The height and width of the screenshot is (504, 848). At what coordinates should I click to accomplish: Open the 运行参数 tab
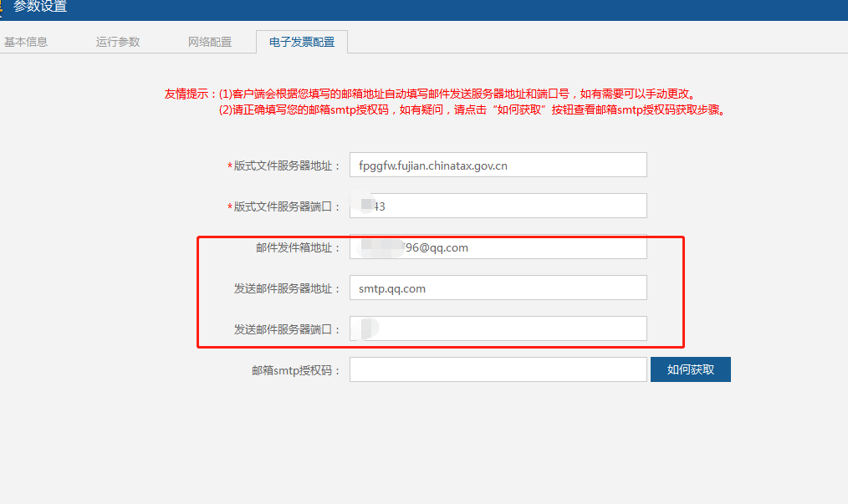pyautogui.click(x=118, y=42)
